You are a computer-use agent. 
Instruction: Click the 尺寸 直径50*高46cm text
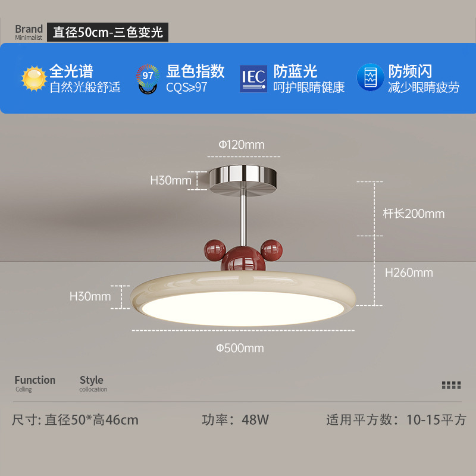tap(75, 420)
